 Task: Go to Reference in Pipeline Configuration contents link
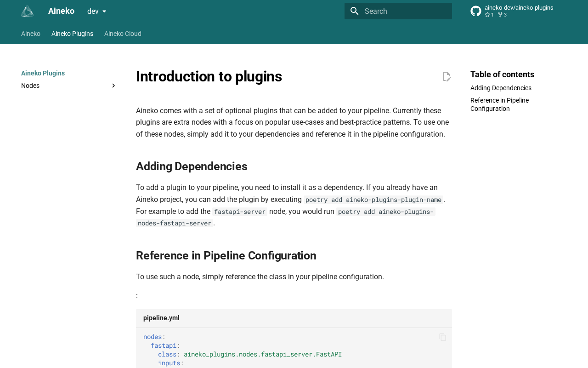[x=499, y=104]
